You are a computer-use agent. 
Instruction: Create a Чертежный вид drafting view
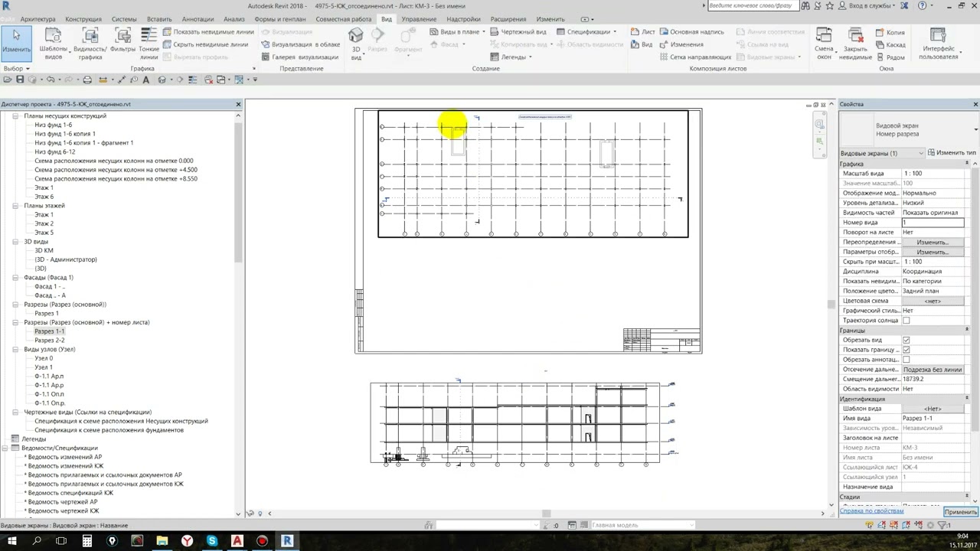pos(518,32)
